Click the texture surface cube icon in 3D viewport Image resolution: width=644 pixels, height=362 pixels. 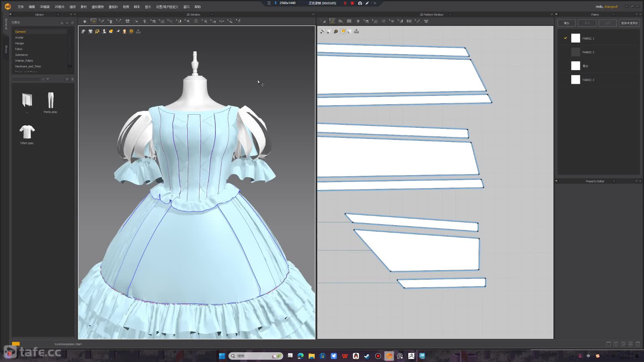(x=111, y=31)
